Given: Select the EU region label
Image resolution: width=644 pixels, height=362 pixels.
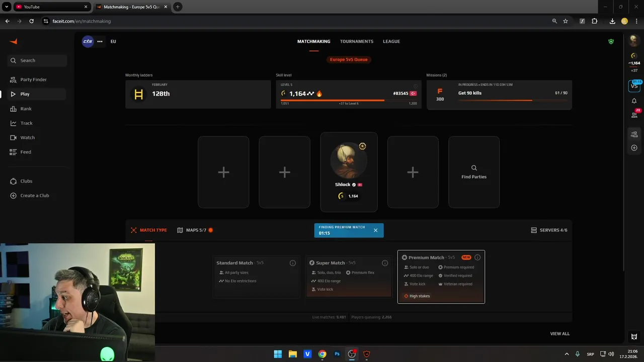Looking at the screenshot, I should [x=113, y=41].
